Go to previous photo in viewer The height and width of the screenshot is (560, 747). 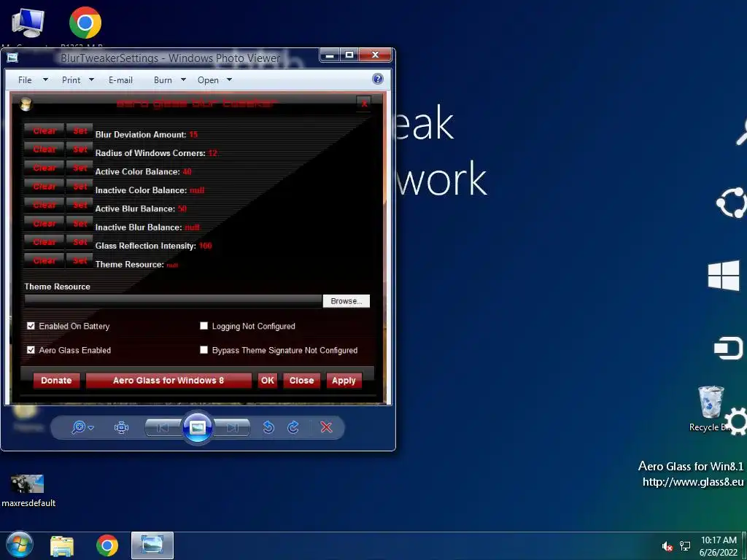coord(163,427)
